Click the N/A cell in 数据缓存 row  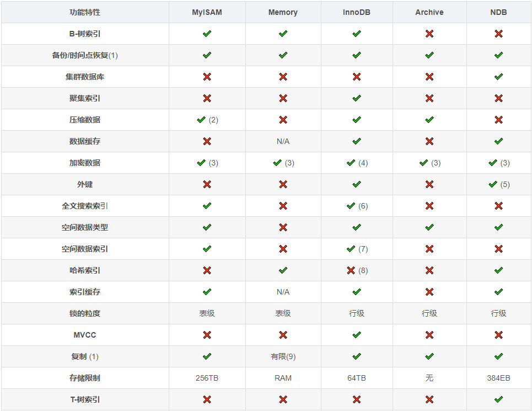point(283,141)
